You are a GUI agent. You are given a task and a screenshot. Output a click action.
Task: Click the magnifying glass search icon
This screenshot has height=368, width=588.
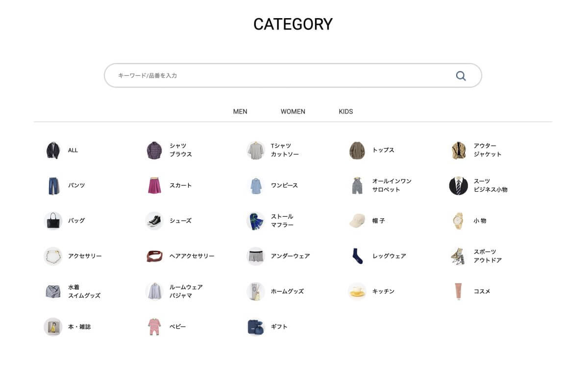[x=461, y=76]
